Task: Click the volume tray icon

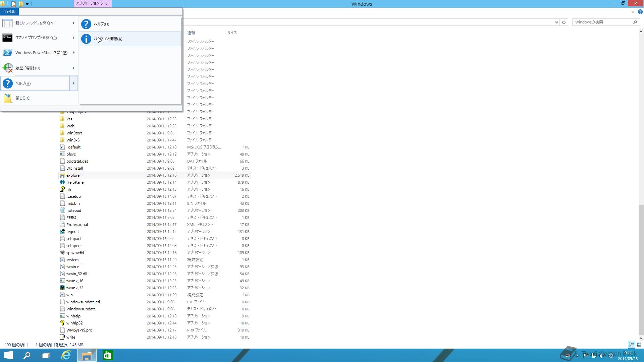Action: [602, 356]
